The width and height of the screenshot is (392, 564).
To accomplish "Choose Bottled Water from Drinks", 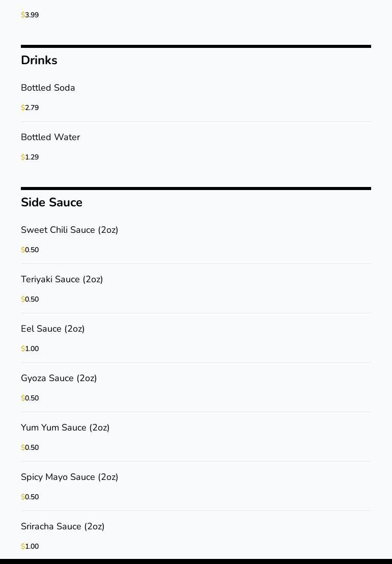I will [x=50, y=137].
